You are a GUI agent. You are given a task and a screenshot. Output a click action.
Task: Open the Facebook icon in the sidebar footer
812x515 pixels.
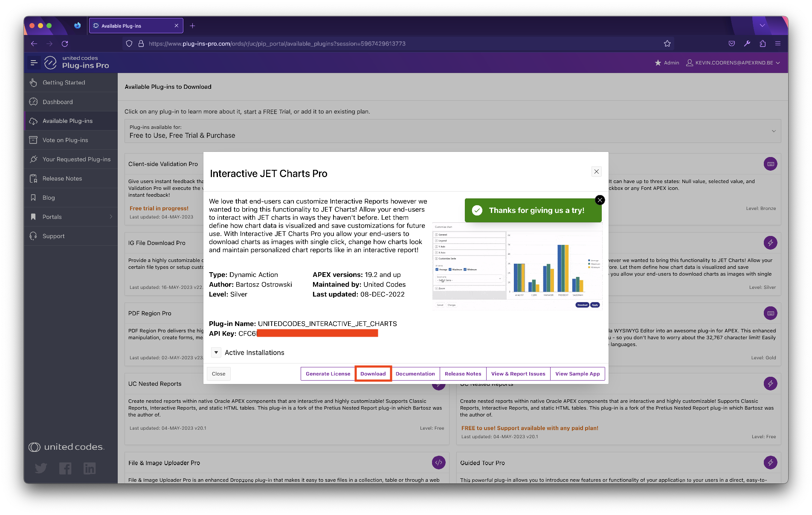(65, 468)
